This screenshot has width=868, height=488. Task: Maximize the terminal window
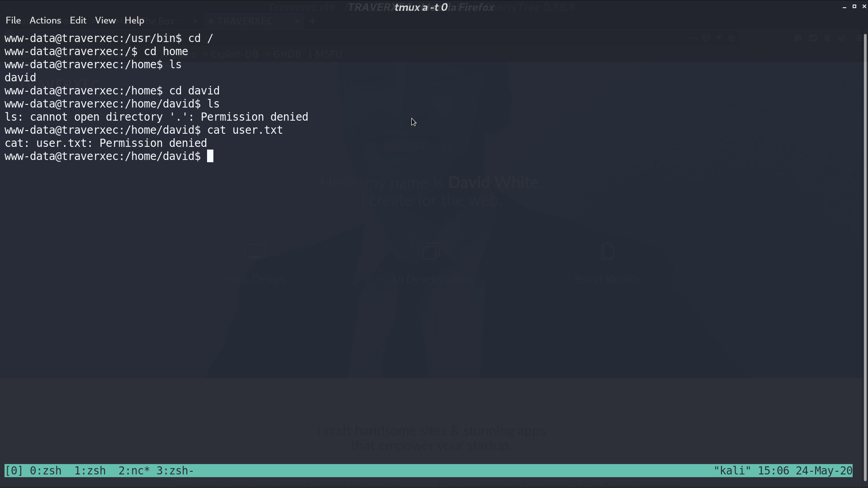854,6
